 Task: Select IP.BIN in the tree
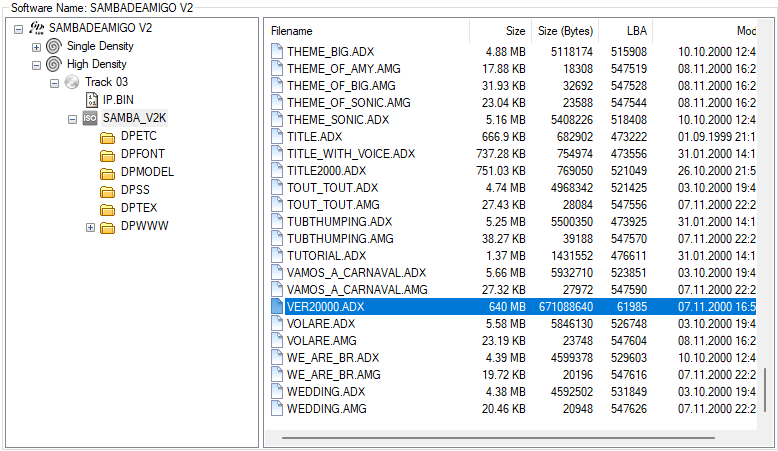(118, 100)
